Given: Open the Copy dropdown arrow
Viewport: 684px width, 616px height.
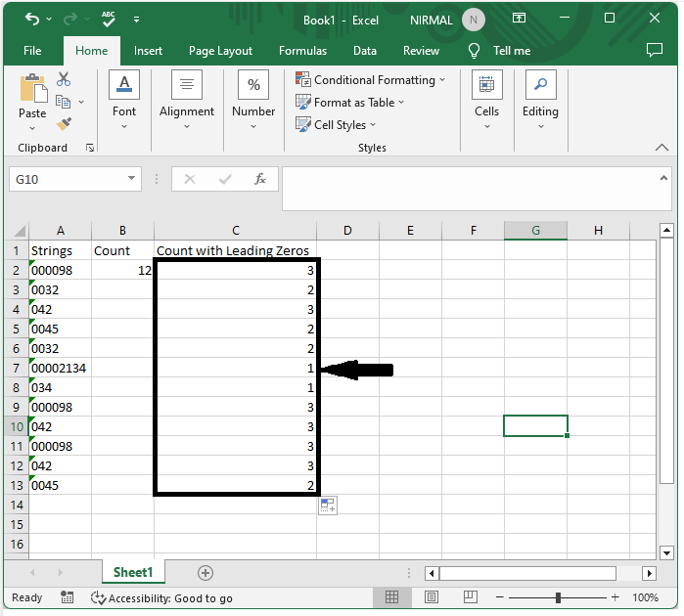Looking at the screenshot, I should click(81, 102).
